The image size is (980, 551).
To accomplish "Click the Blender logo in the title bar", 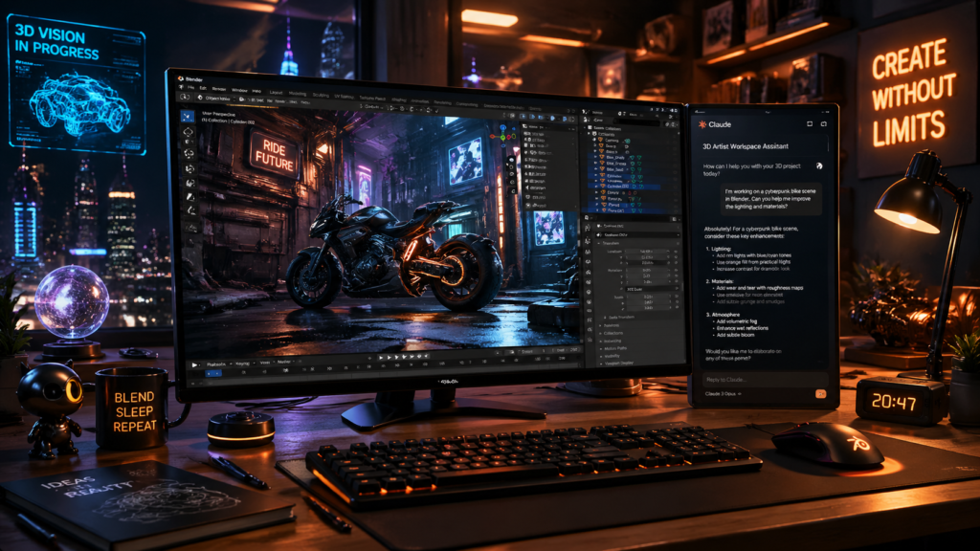I will coord(181,78).
